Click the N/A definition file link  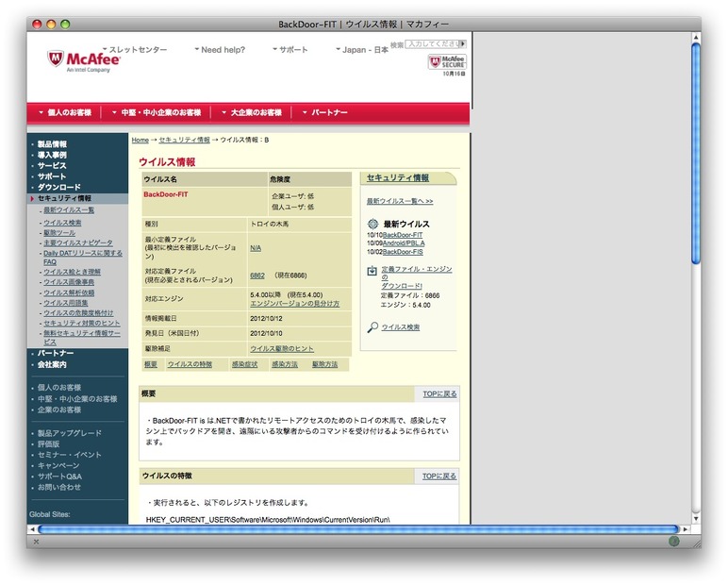pyautogui.click(x=256, y=248)
